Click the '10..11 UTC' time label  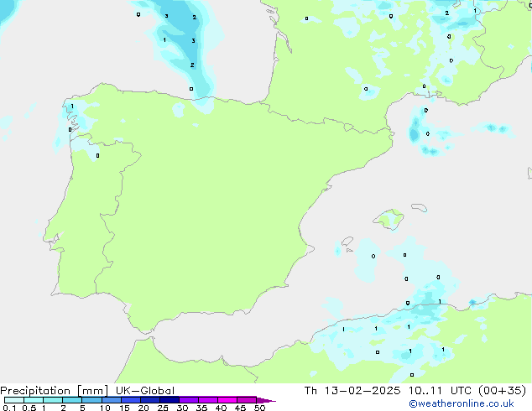(x=440, y=391)
